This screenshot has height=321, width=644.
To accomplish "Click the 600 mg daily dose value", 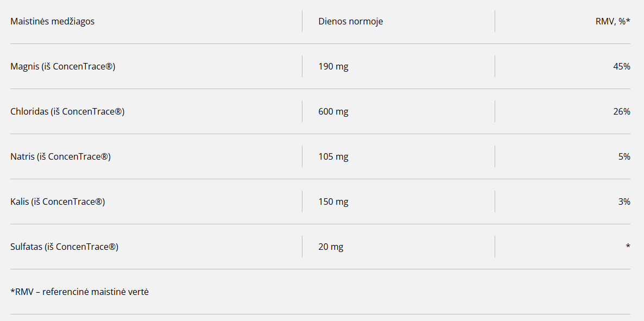I will click(333, 112).
